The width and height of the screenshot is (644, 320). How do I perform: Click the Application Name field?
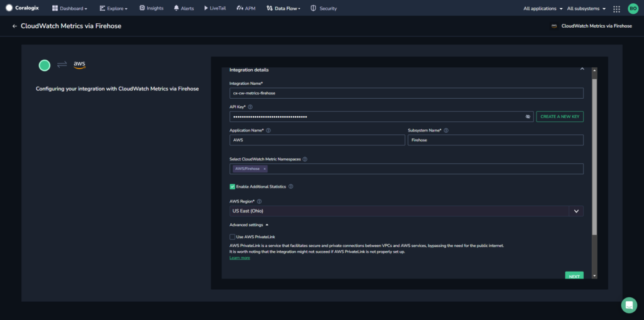point(317,140)
